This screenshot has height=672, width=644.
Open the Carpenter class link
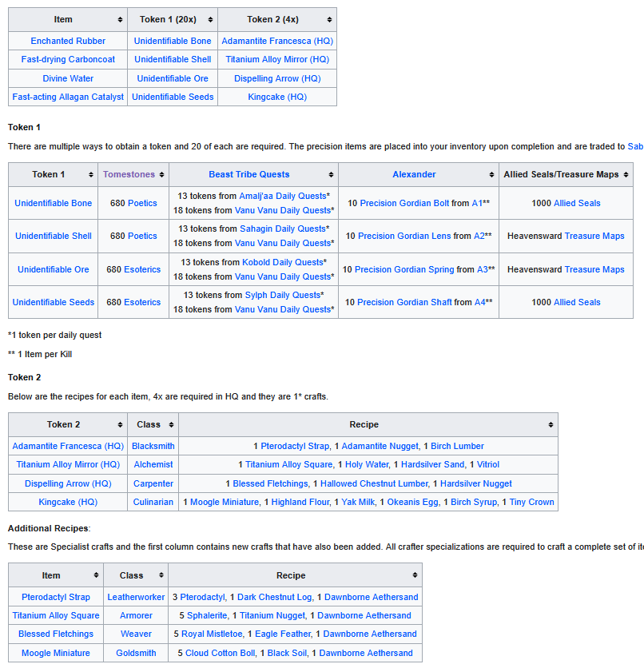pyautogui.click(x=153, y=484)
